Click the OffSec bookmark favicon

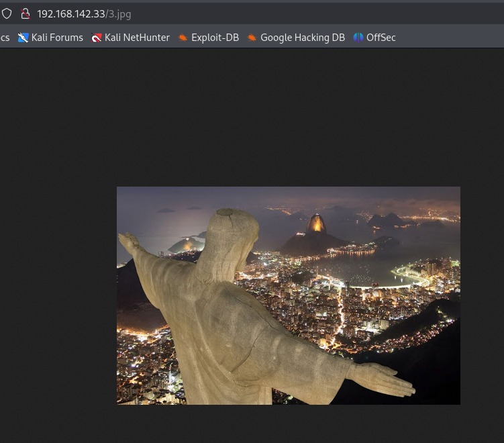pos(358,38)
